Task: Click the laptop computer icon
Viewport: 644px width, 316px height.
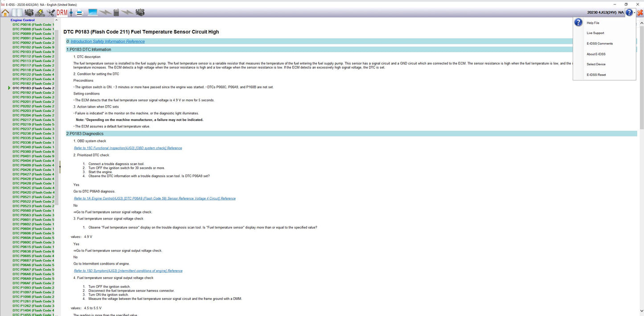Action: 93,12
